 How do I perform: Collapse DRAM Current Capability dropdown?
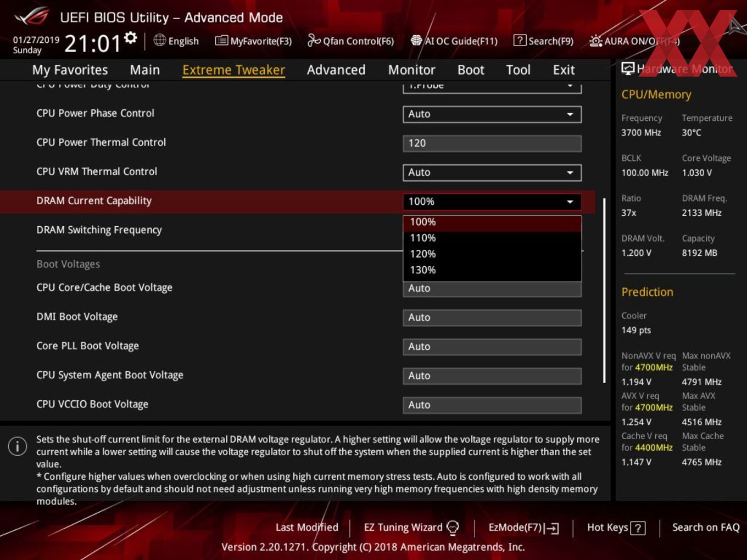492,201
